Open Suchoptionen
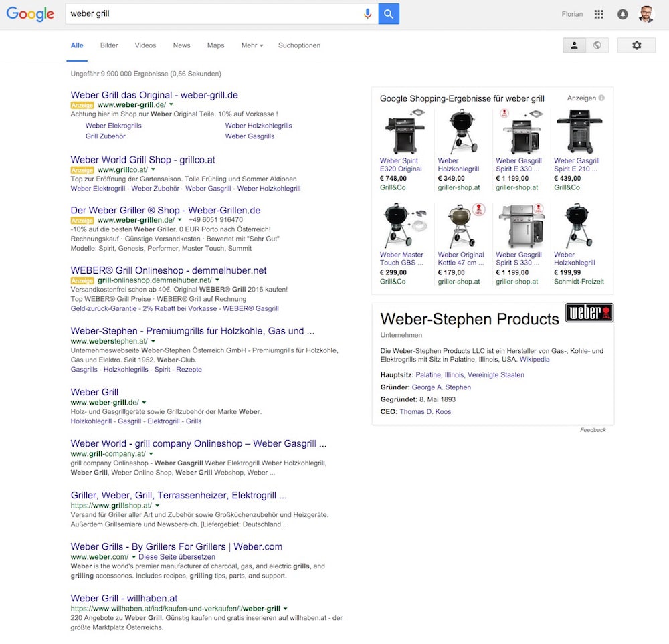The height and width of the screenshot is (644, 669). point(300,45)
